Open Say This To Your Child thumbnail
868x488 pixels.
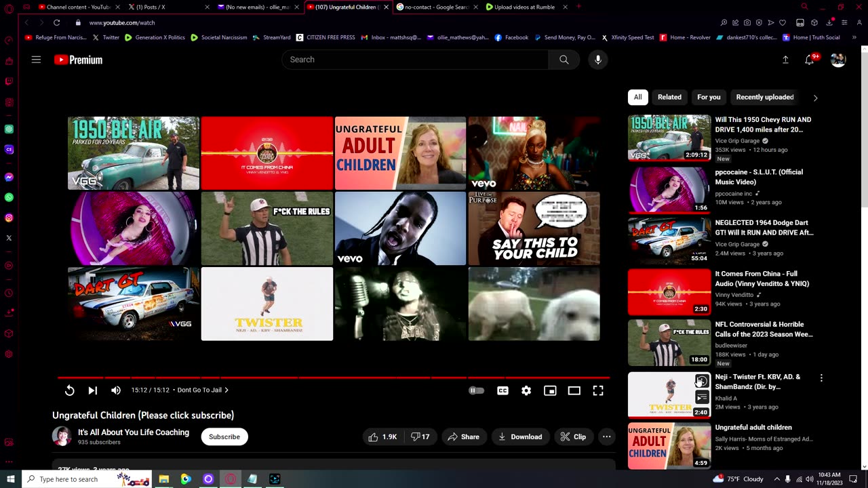pos(534,228)
